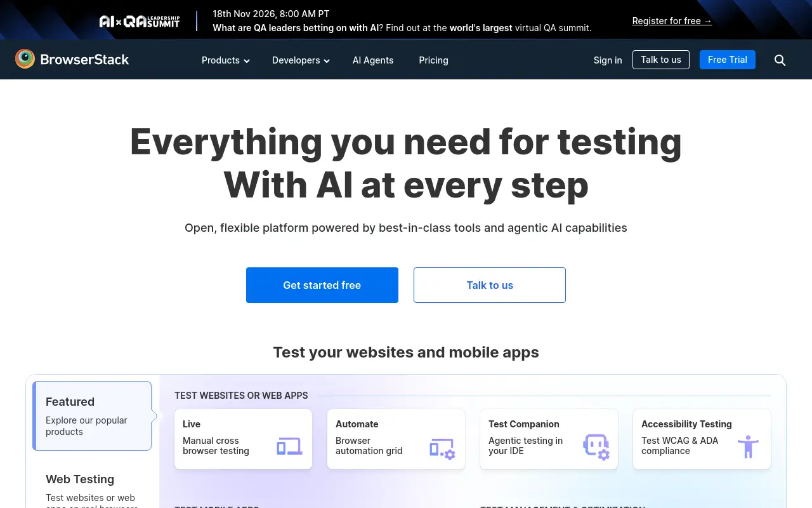Click the Automate gear-devices icon
812x508 pixels.
click(442, 448)
